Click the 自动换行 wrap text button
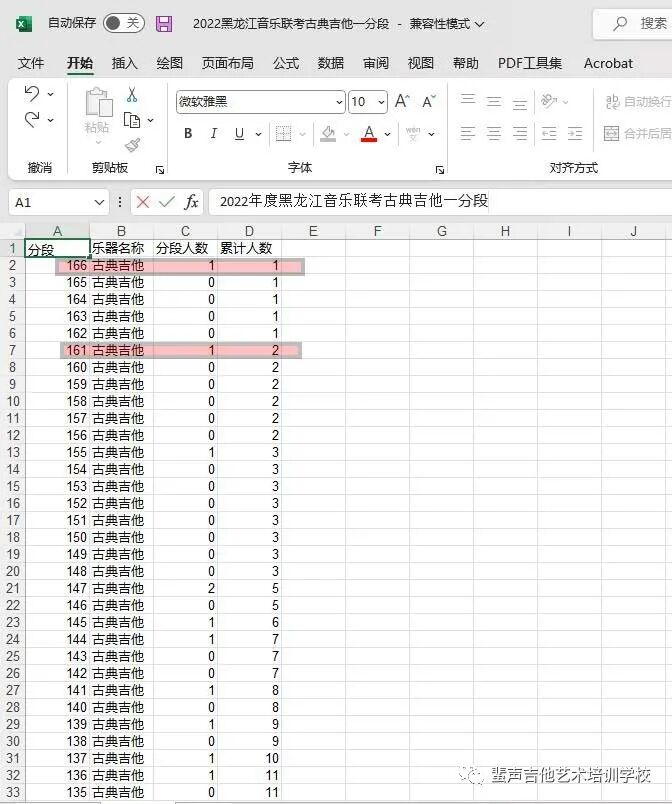Image resolution: width=672 pixels, height=804 pixels. click(x=638, y=102)
